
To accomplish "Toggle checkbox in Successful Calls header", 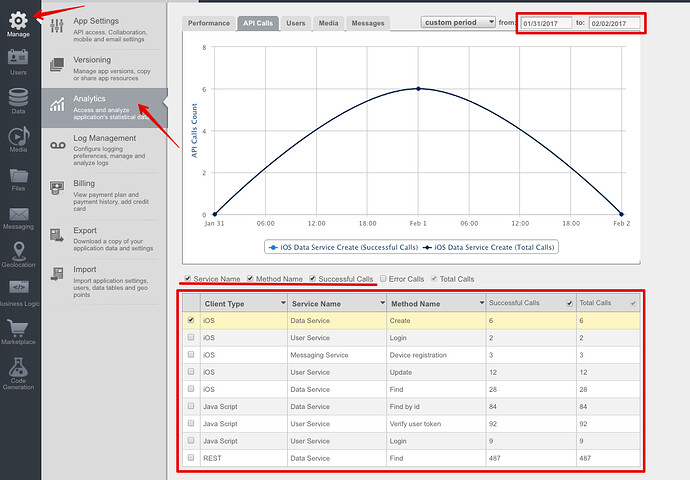I will tap(569, 304).
